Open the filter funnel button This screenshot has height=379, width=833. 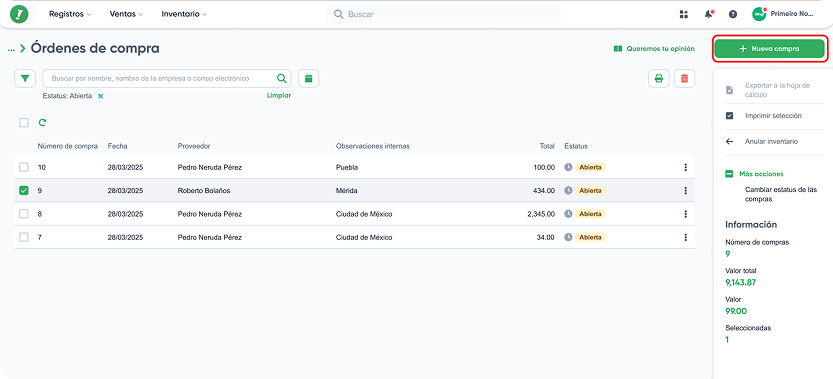pyautogui.click(x=24, y=79)
